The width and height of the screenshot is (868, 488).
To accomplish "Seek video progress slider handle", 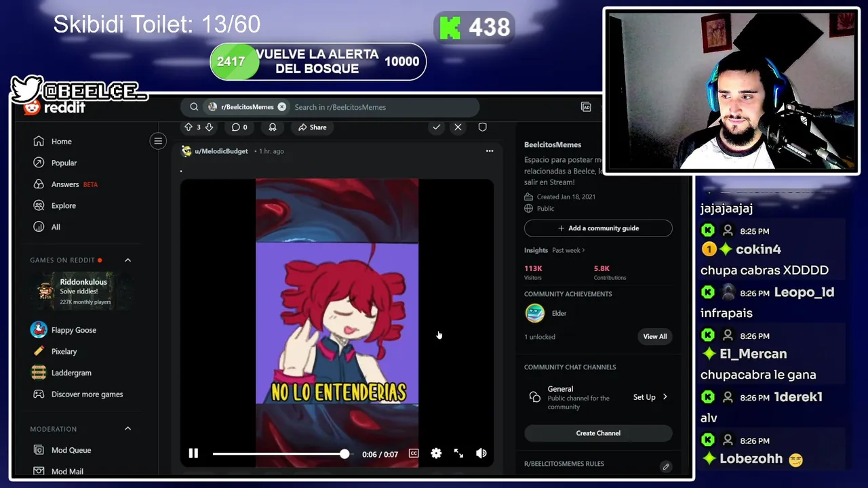I will tap(344, 453).
